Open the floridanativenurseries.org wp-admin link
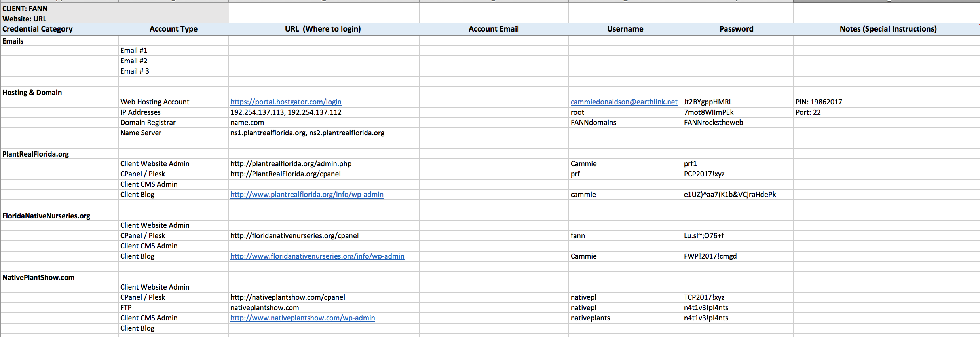 317,256
